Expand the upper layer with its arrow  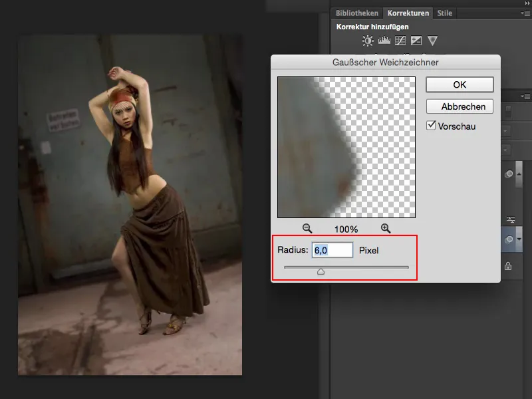point(518,174)
